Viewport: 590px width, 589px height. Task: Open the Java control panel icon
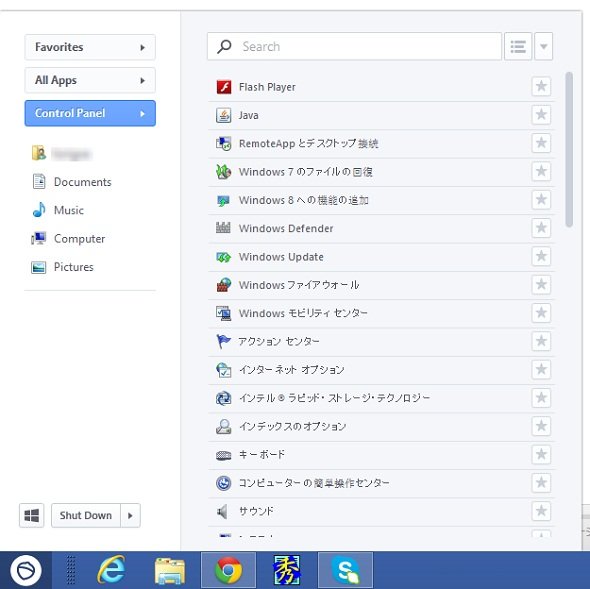pyautogui.click(x=224, y=115)
